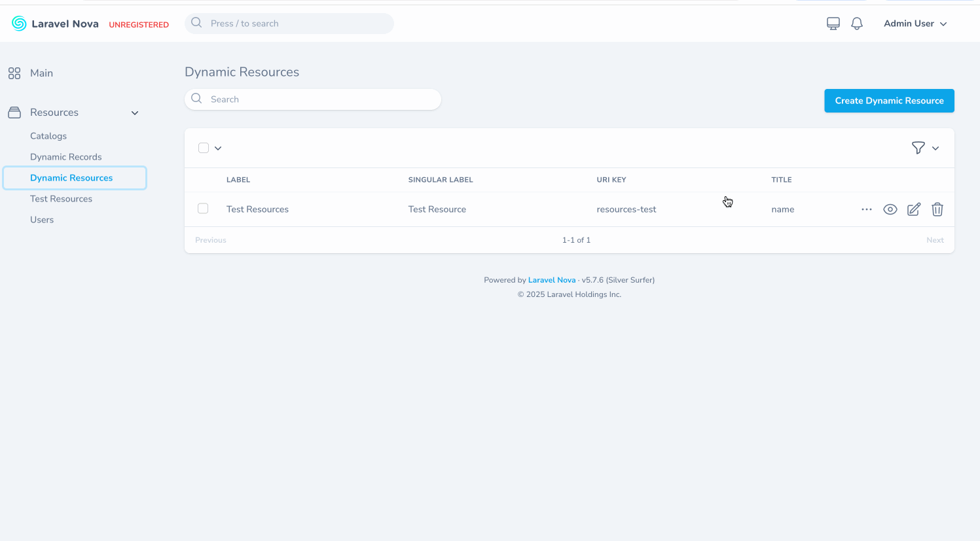Viewport: 980px width, 541px height.
Task: Click the TITLE column header
Action: click(x=782, y=180)
